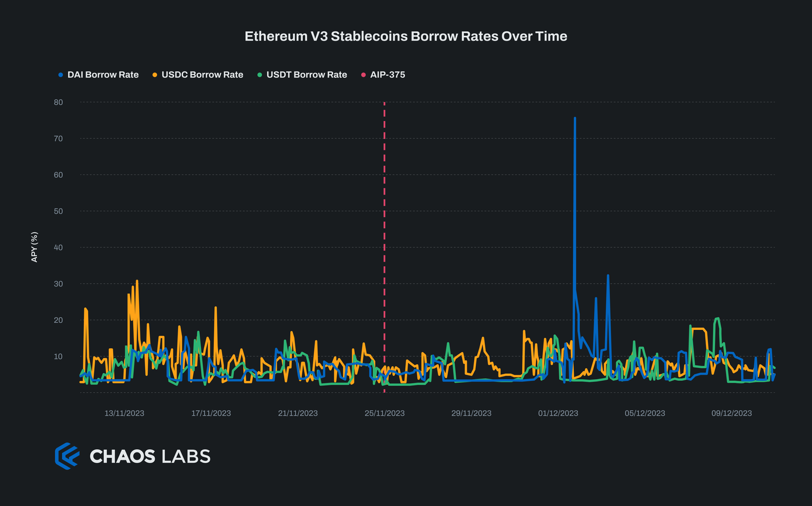
Task: Click the Chaos Labs logo icon
Action: 67,456
